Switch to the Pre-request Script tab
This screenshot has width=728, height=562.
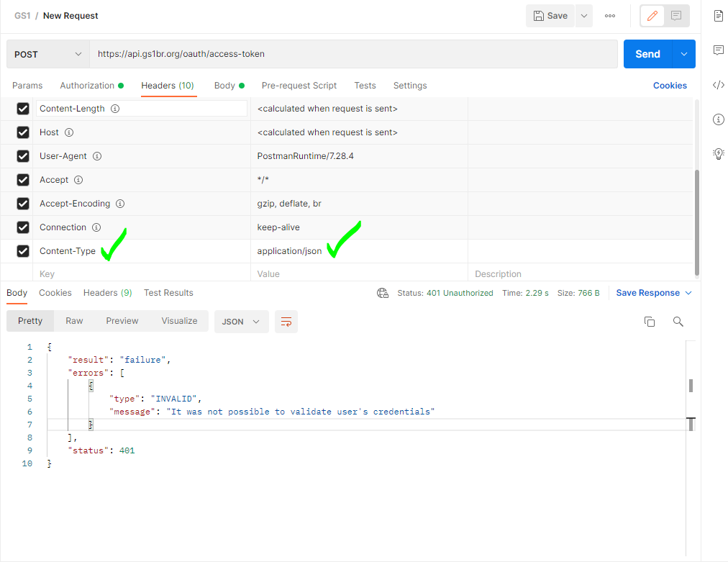point(299,85)
